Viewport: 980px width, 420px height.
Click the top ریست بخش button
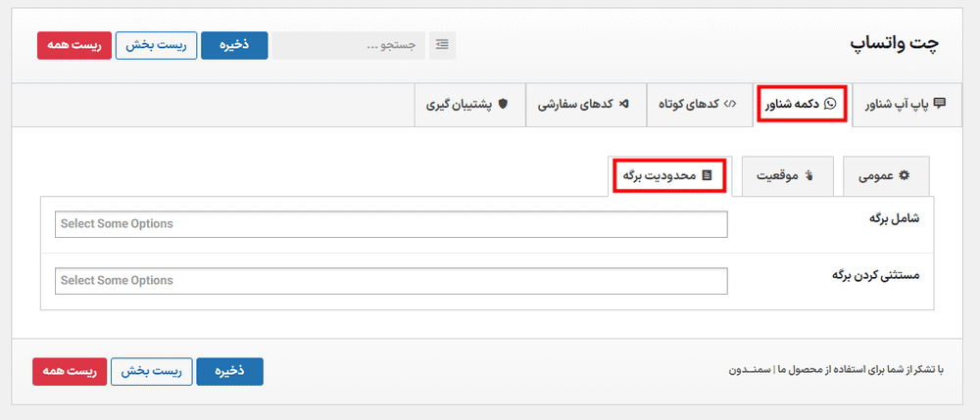[157, 45]
